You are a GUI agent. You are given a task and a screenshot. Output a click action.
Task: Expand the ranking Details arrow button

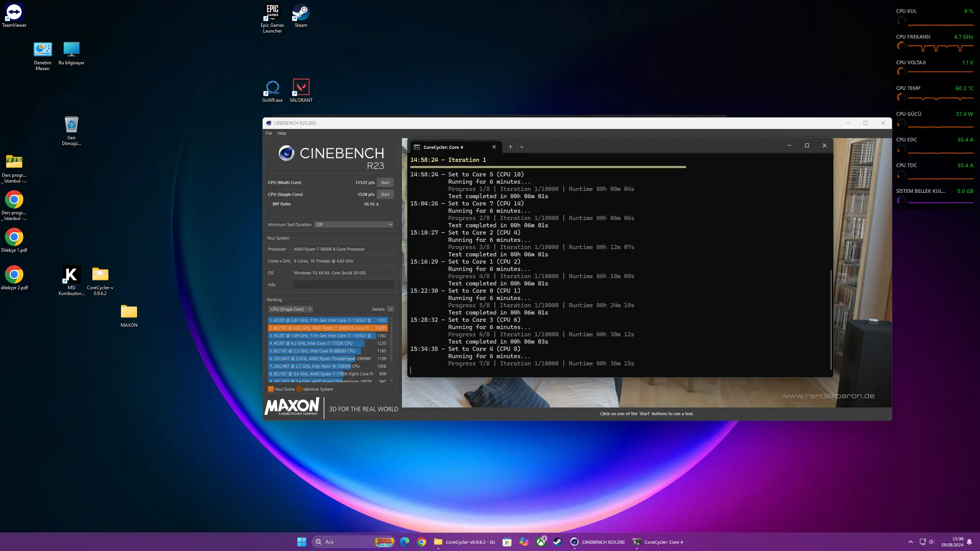[390, 309]
